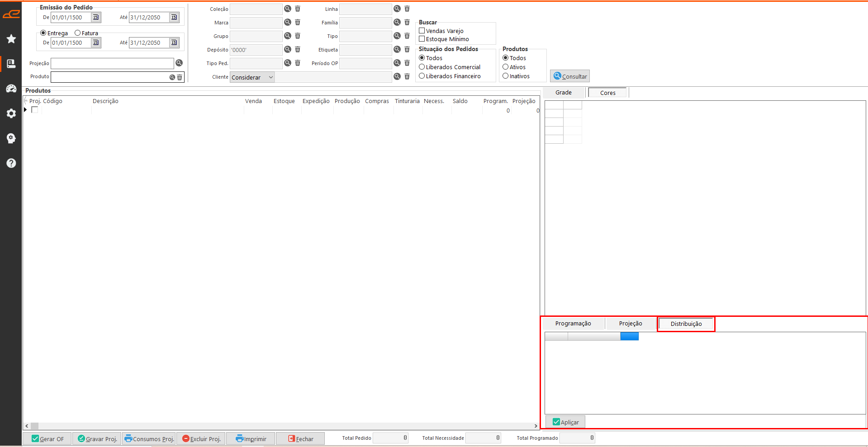Click the favorites star sidebar icon
The height and width of the screenshot is (447, 868).
(x=11, y=39)
